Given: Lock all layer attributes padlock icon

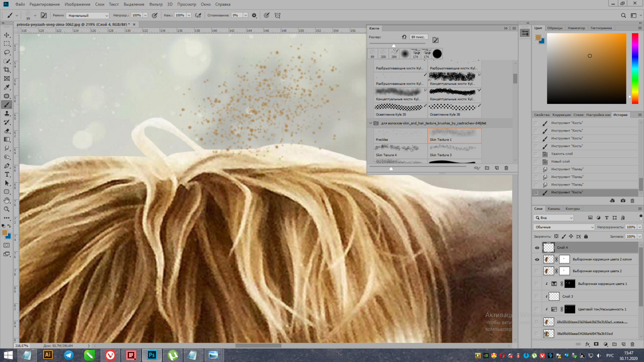Looking at the screenshot, I should click(586, 236).
